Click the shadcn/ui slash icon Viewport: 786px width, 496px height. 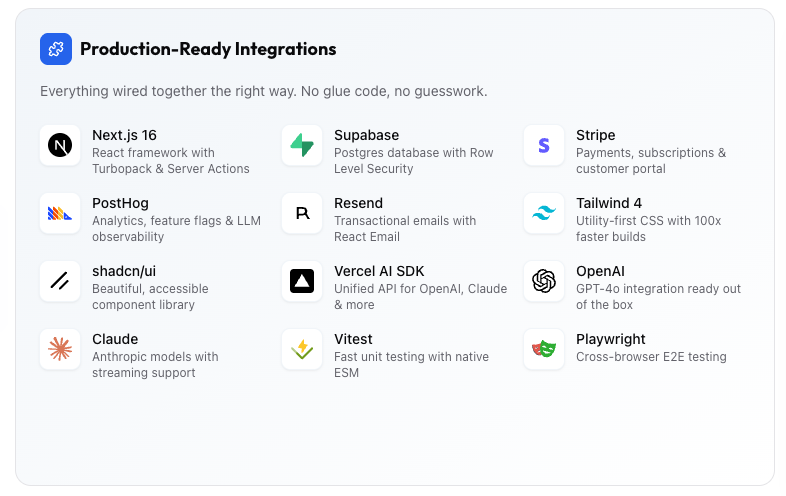[60, 281]
